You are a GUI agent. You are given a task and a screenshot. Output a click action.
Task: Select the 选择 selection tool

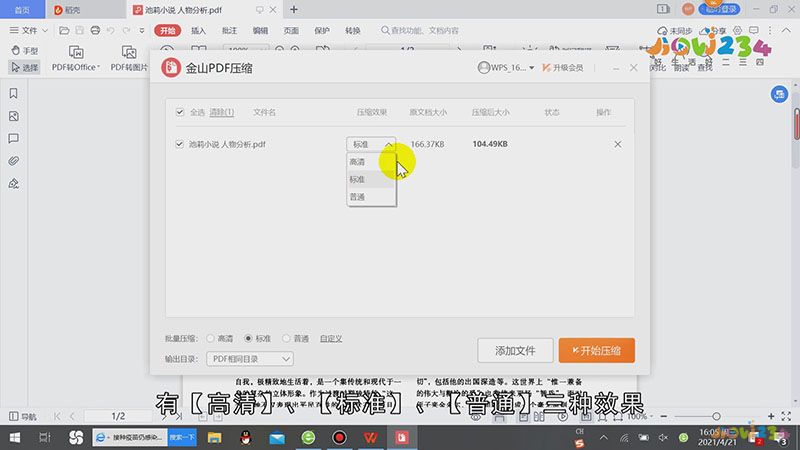point(24,67)
